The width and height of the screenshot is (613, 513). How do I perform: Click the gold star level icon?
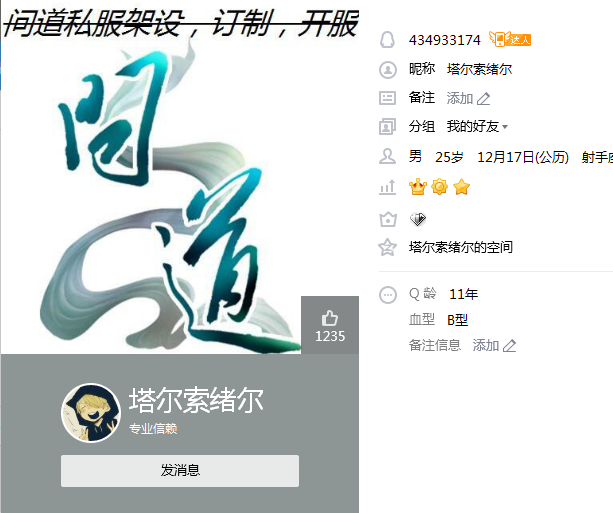pos(461,187)
